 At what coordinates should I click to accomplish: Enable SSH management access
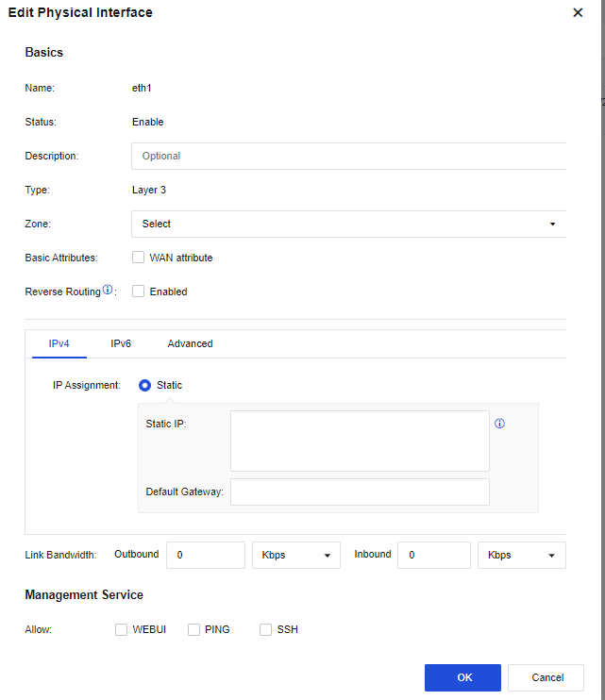click(265, 629)
